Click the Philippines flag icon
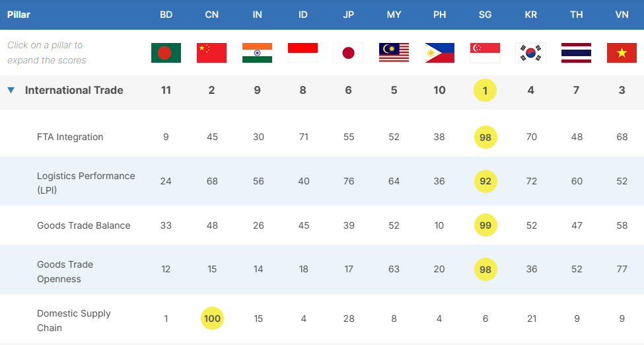The height and width of the screenshot is (345, 644). coord(439,53)
